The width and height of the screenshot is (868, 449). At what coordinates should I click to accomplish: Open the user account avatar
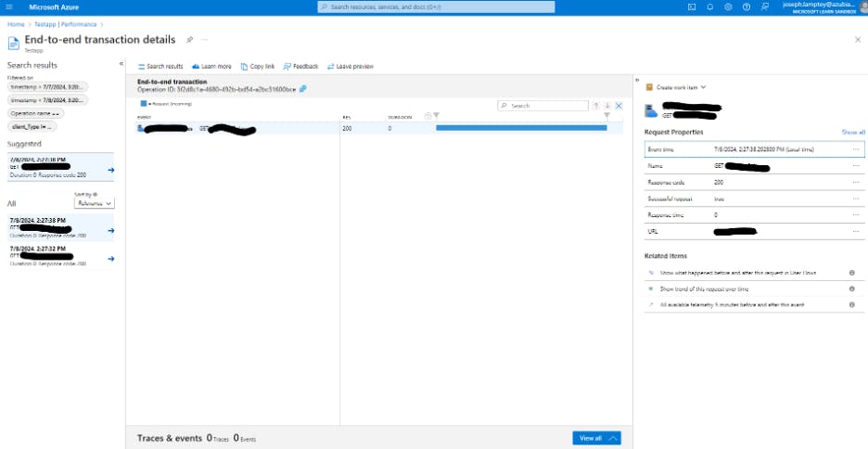[x=864, y=6]
